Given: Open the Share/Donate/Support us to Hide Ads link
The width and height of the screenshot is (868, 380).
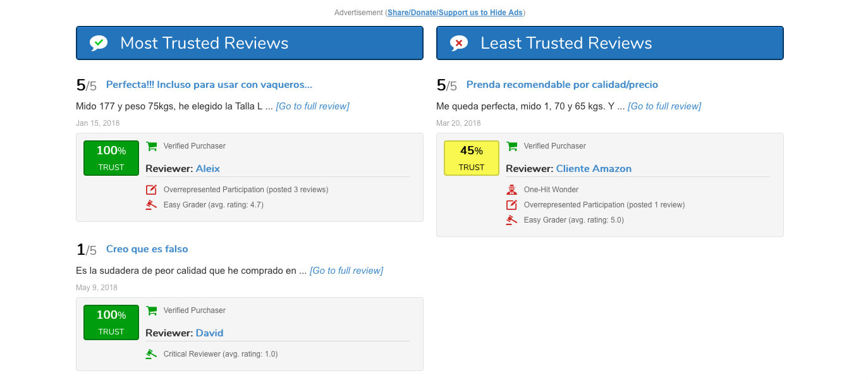Looking at the screenshot, I should click(x=455, y=13).
